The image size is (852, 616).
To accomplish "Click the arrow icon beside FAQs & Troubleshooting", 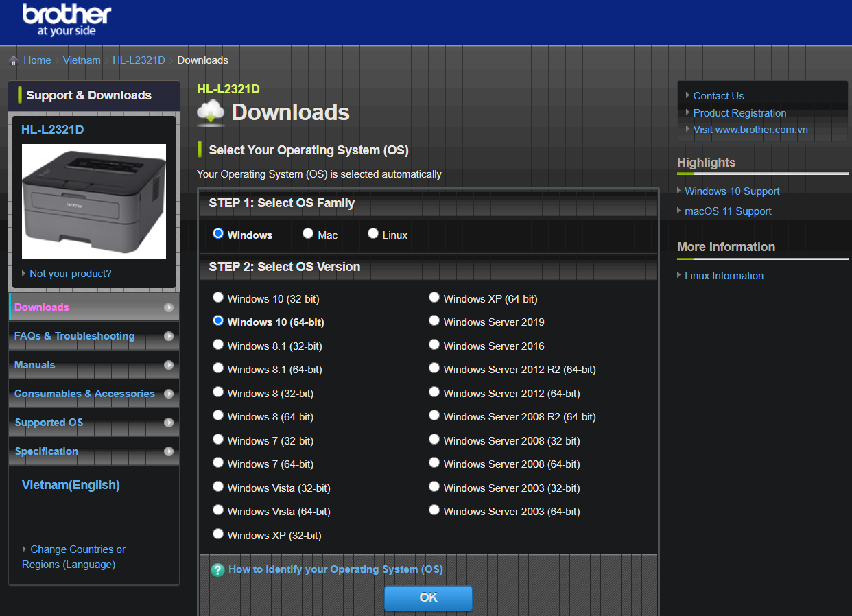I will [x=169, y=337].
